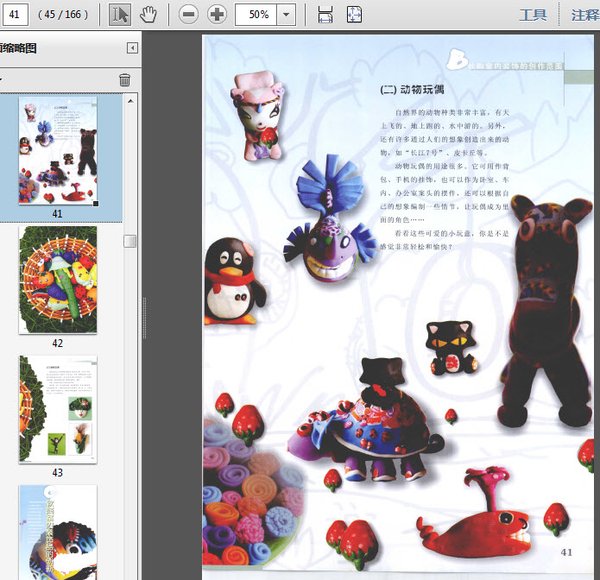Image resolution: width=600 pixels, height=580 pixels.
Task: Open the 注释 (Comment) pane
Action: point(584,14)
